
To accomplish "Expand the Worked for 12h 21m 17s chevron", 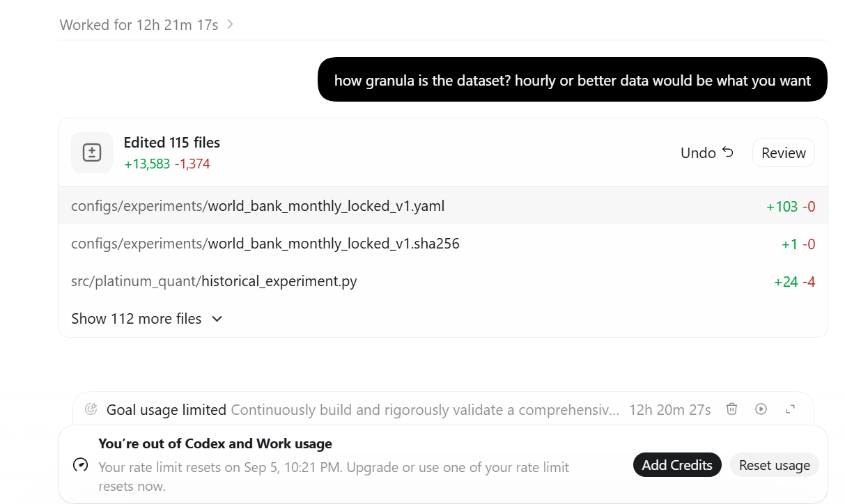I will coord(231,24).
